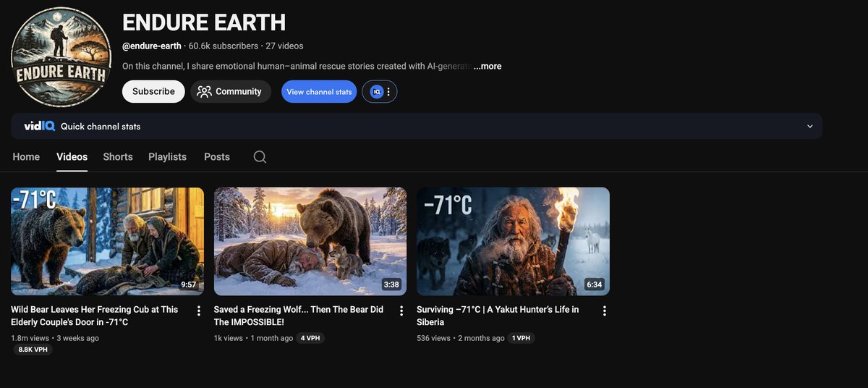
Task: Open the Wild Bear Leaves Her Freezing Cub title
Action: point(95,316)
